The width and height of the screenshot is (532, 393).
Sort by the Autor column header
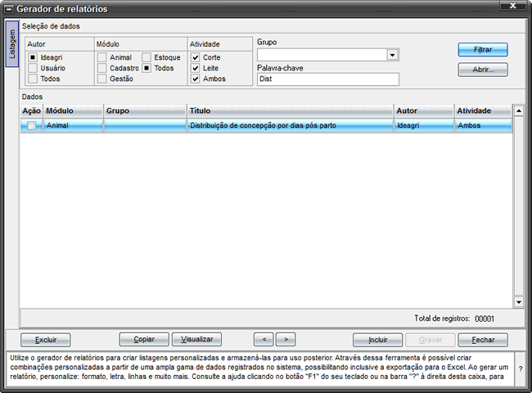point(424,111)
